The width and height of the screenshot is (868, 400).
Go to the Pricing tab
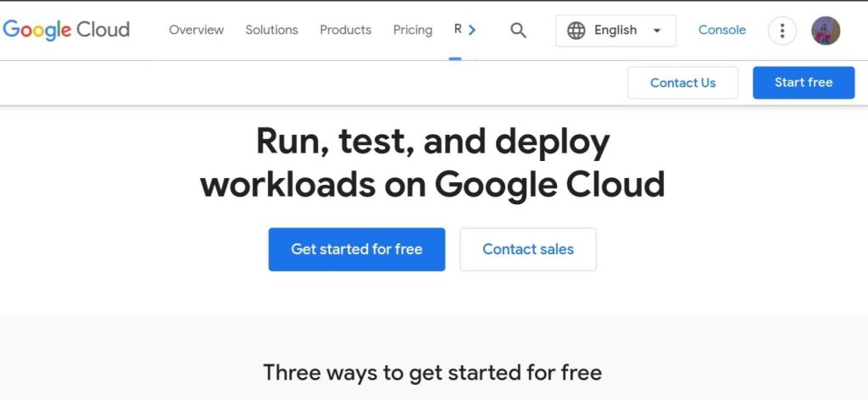click(x=413, y=30)
